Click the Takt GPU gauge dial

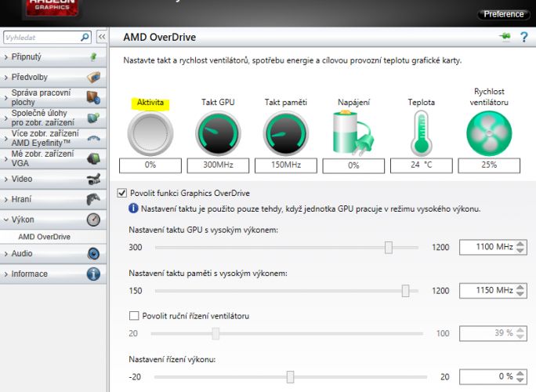click(218, 133)
